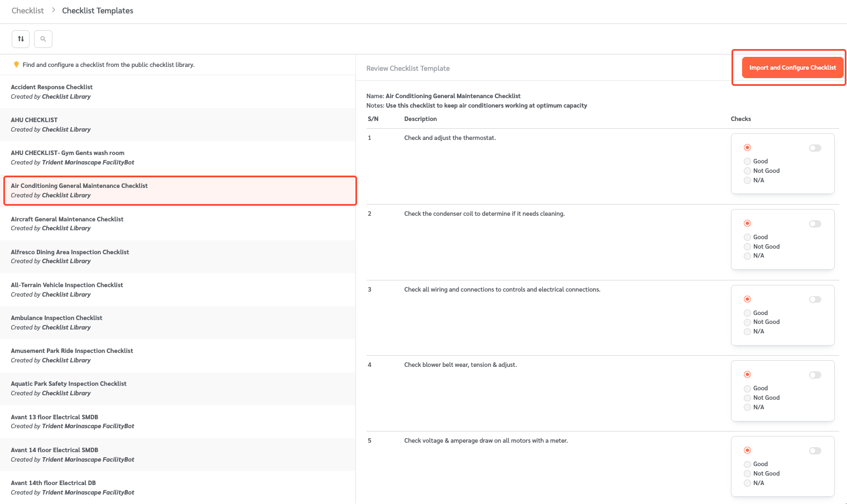Click the sort templates icon
Screen dimensions: 847x504
[x=21, y=38]
